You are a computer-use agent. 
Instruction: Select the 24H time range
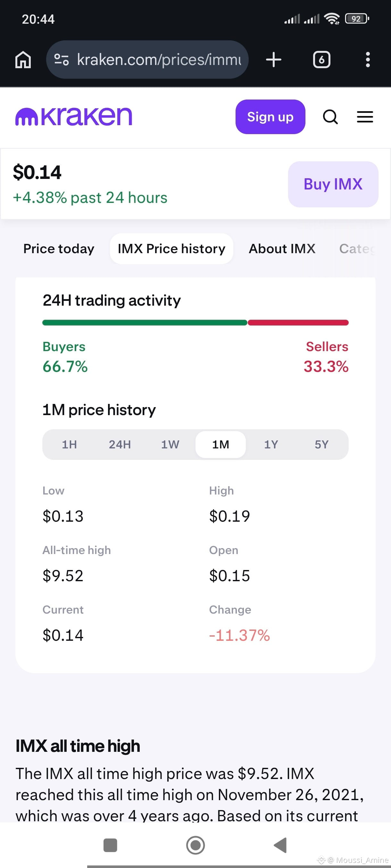click(x=120, y=445)
